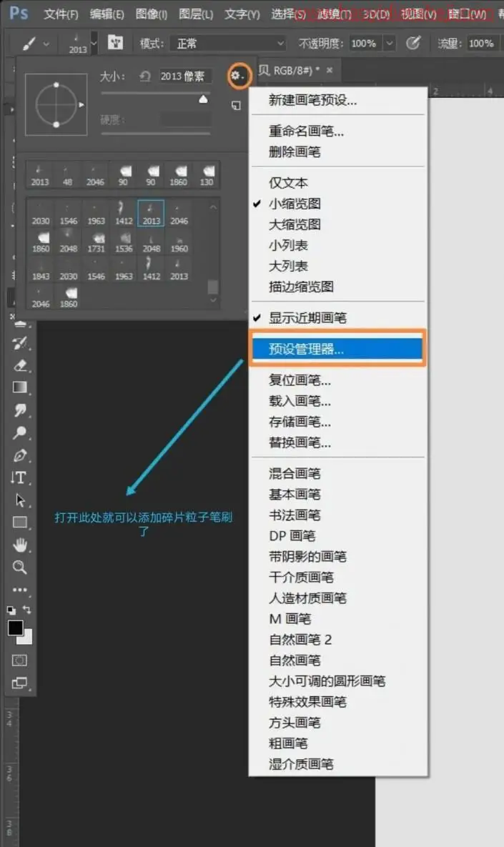
Task: Open the tool preset dropdown arrow beside brush icon
Action: point(46,44)
